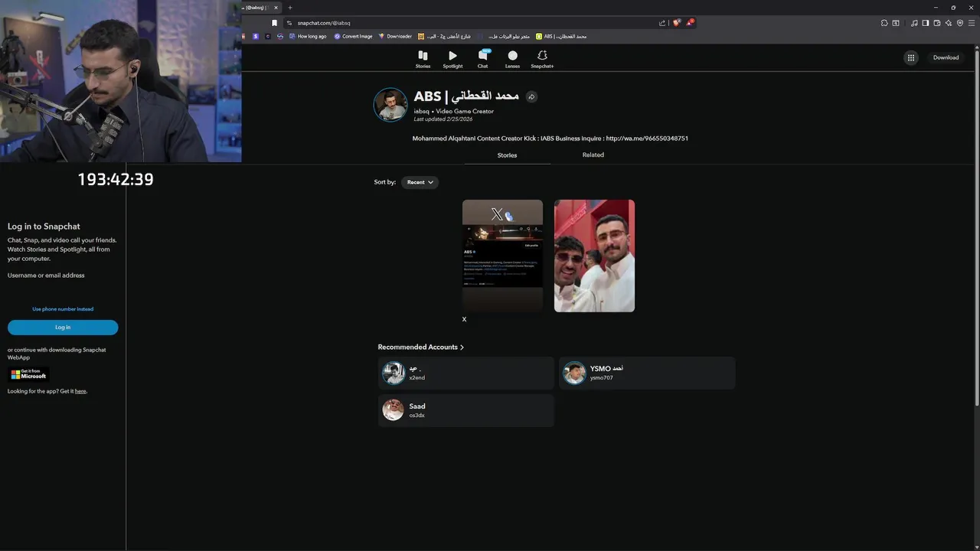This screenshot has width=980, height=551.
Task: Click the blue Log in button
Action: (x=63, y=328)
